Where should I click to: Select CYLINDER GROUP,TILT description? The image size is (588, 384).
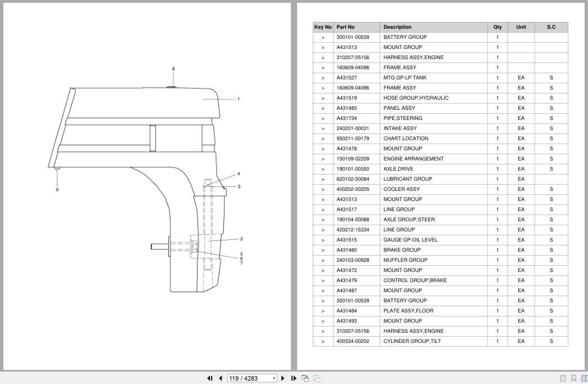click(x=412, y=341)
